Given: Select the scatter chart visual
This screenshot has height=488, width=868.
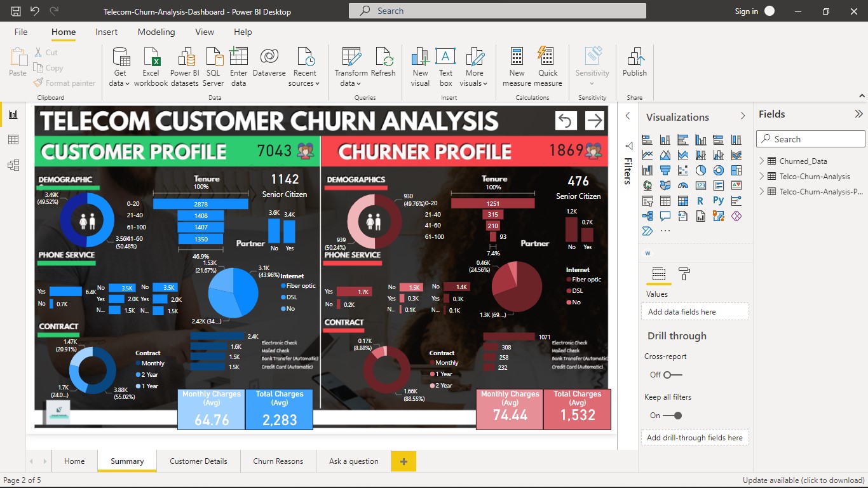Looking at the screenshot, I should pyautogui.click(x=683, y=170).
